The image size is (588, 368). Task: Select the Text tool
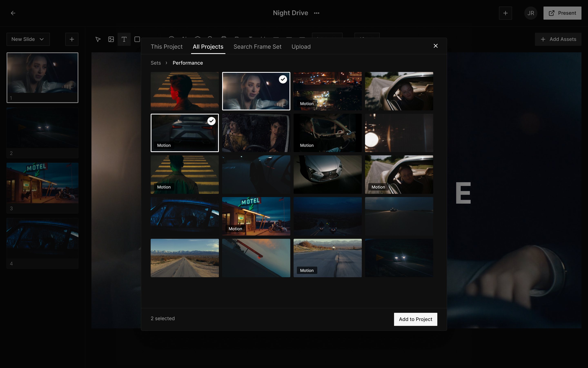click(124, 39)
